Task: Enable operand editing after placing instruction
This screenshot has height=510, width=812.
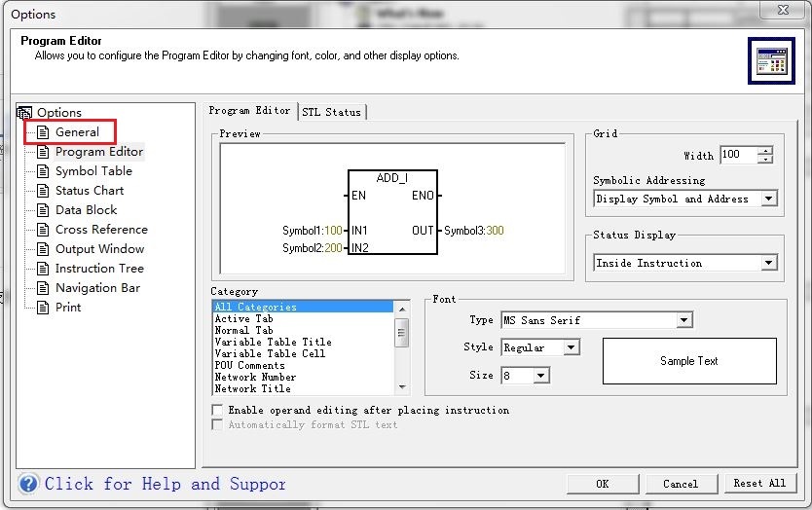Action: (x=218, y=411)
